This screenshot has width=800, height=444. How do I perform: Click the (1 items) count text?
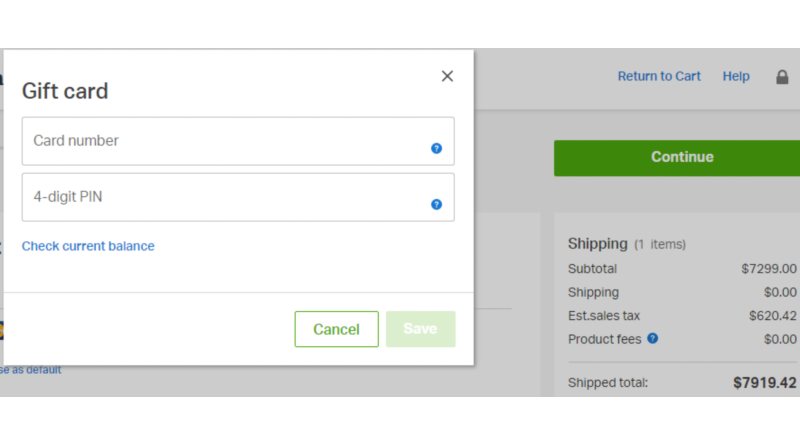[x=660, y=245]
